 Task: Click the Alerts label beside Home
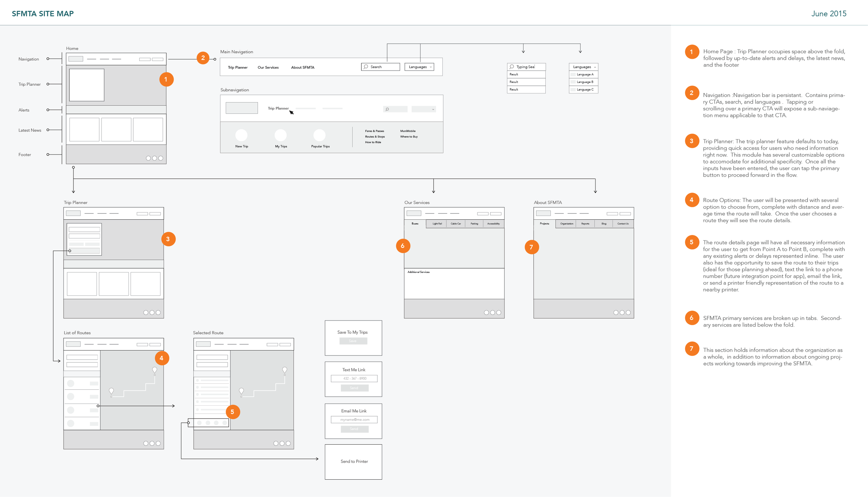[x=24, y=110]
